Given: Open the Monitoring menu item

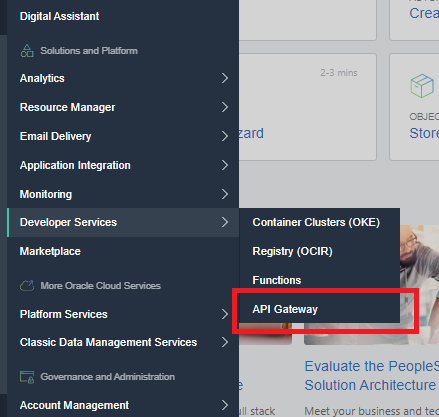Looking at the screenshot, I should click(x=46, y=194).
